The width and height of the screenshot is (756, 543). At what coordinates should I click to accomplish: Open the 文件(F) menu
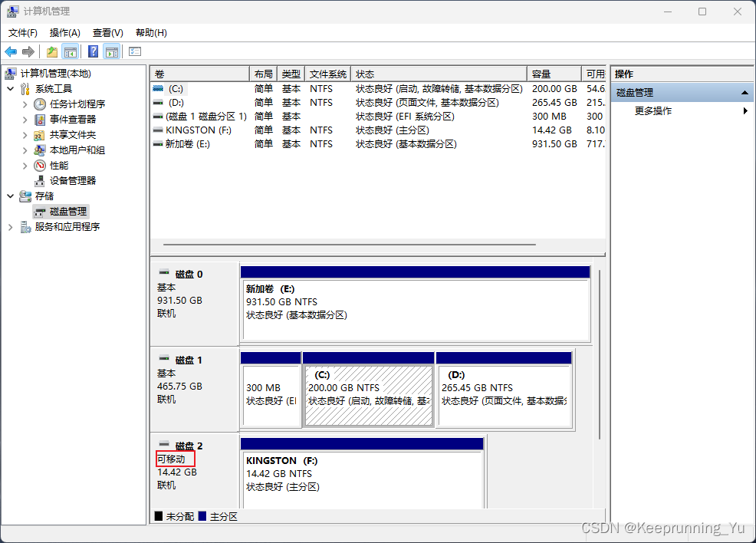(x=23, y=33)
